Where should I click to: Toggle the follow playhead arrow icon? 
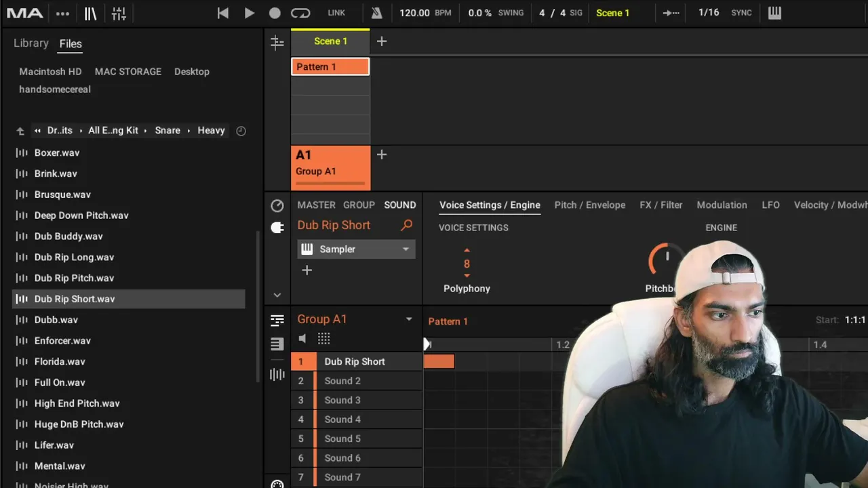coord(671,13)
